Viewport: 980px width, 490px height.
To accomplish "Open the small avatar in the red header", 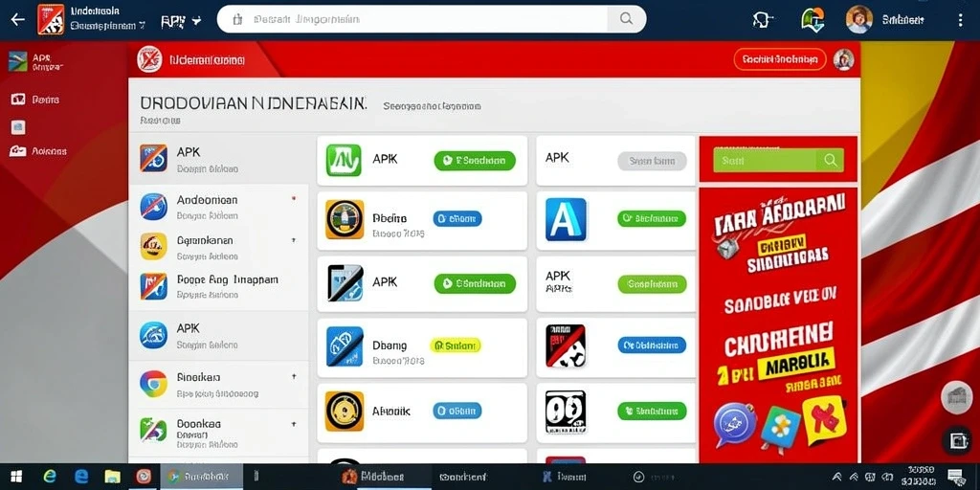I will point(843,59).
